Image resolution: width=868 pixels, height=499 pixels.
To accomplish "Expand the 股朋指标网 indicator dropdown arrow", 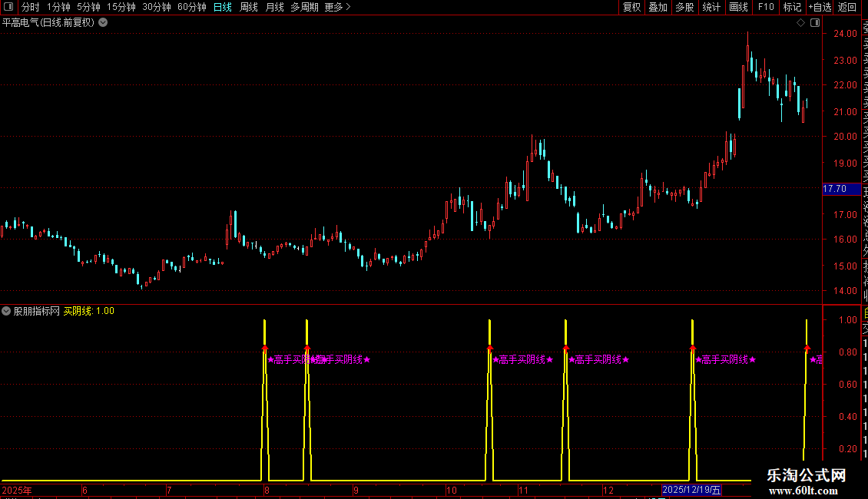I will pos(6,311).
